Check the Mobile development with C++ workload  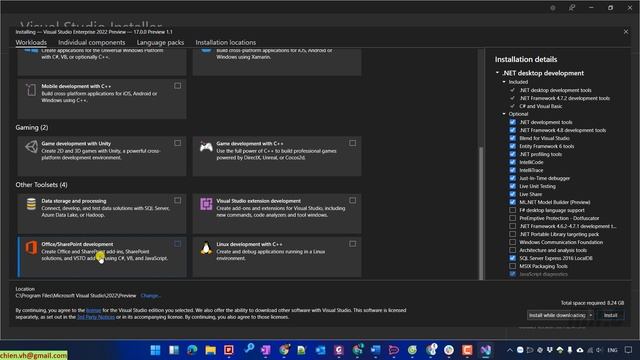coord(178,86)
